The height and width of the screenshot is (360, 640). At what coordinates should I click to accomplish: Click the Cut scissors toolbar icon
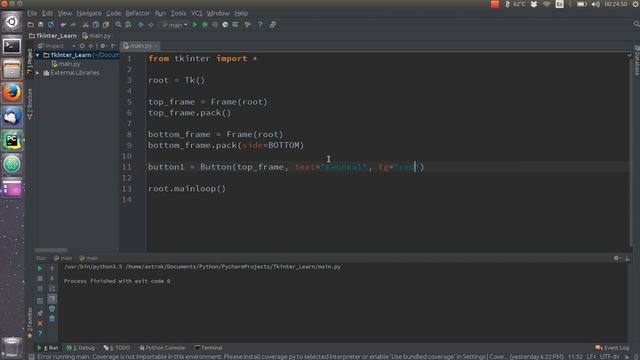pos(85,24)
